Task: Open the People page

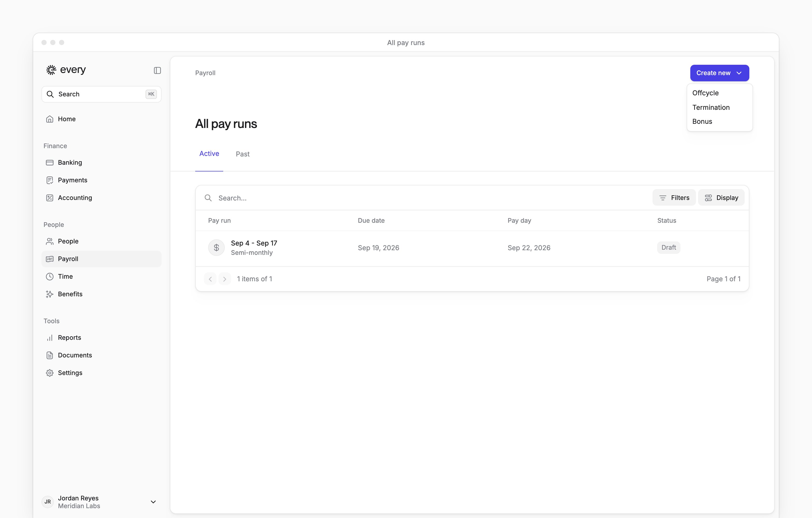Action: pyautogui.click(x=102, y=241)
